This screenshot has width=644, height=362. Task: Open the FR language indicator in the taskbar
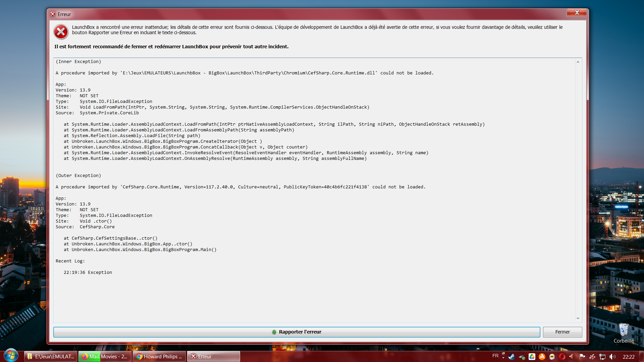495,356
